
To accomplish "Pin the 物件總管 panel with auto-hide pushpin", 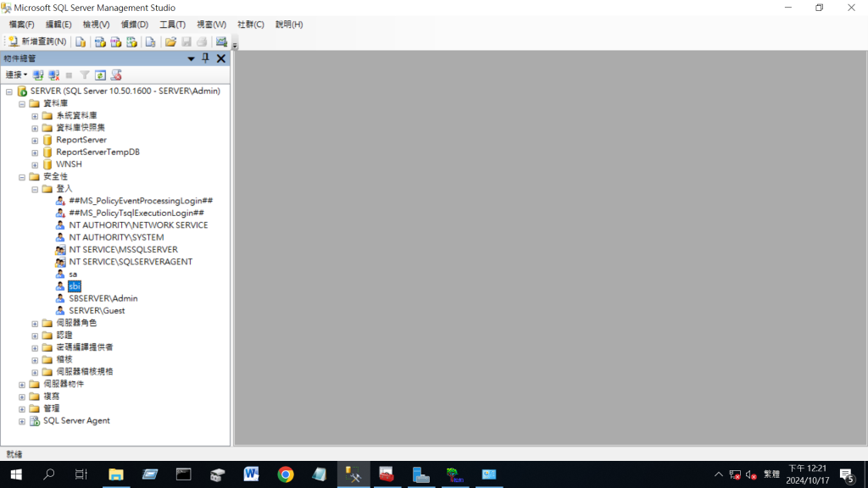I will [205, 58].
